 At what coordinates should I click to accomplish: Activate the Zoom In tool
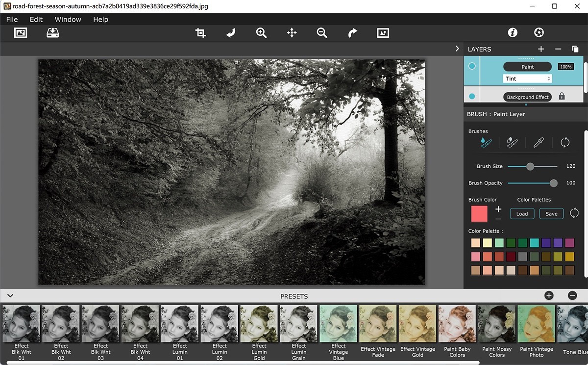261,32
